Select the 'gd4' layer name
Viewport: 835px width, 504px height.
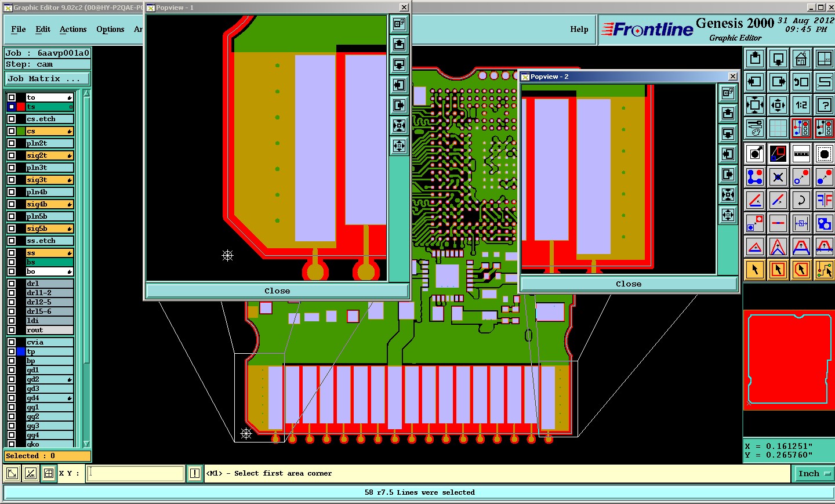tap(49, 398)
